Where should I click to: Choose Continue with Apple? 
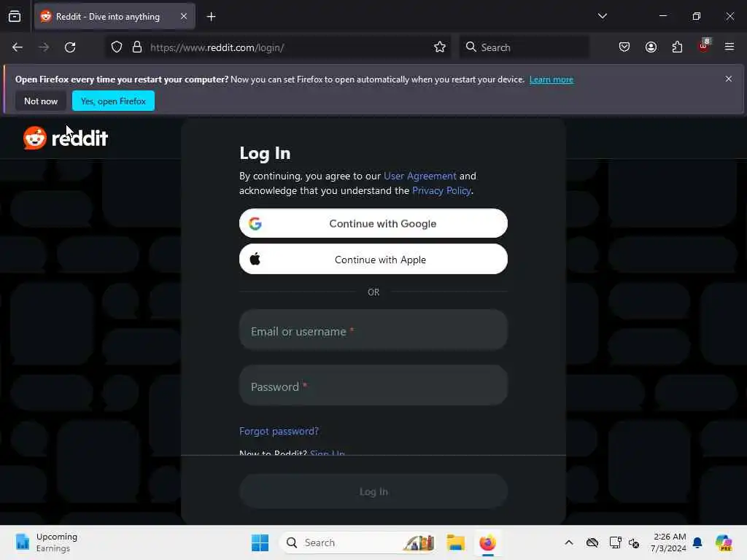click(x=373, y=259)
